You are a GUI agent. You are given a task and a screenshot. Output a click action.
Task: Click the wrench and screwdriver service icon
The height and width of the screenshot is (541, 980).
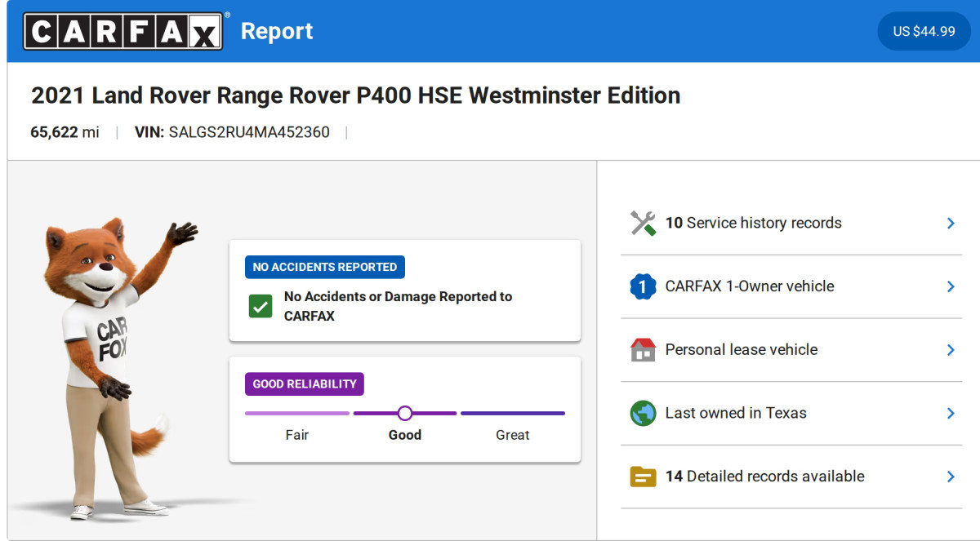point(643,223)
